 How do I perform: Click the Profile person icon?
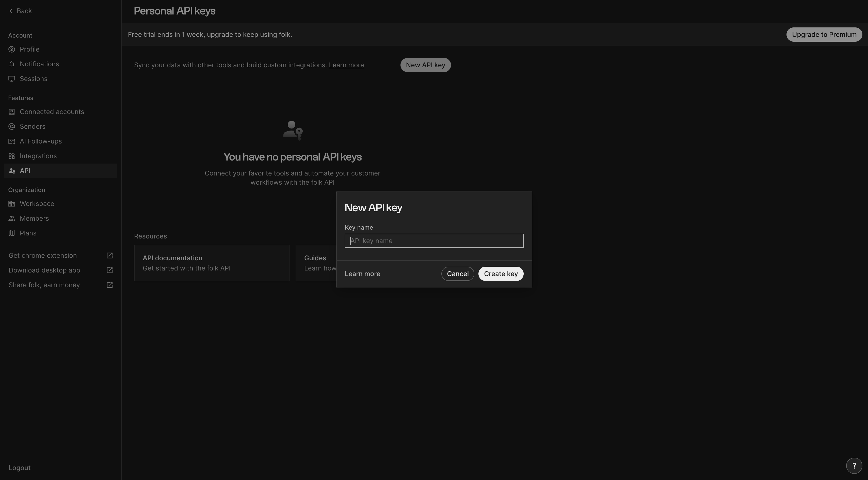pos(12,49)
